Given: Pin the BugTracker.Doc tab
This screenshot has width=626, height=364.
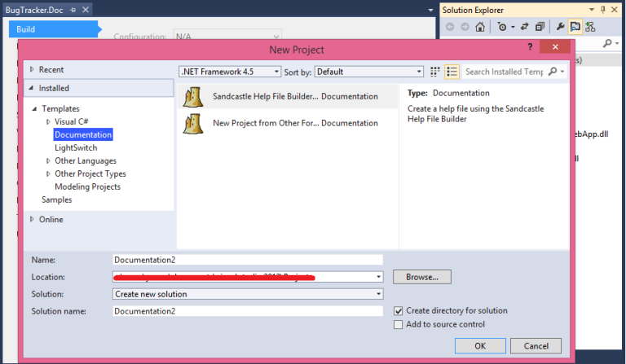Looking at the screenshot, I should 73,10.
